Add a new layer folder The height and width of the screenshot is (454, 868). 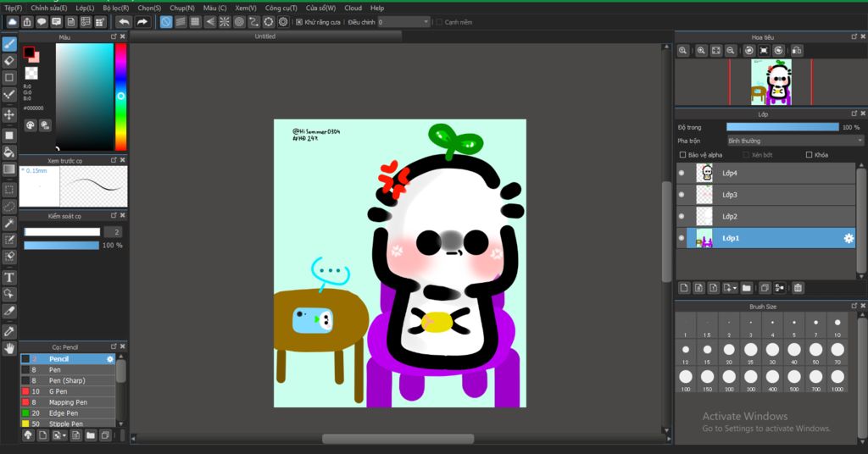click(747, 288)
